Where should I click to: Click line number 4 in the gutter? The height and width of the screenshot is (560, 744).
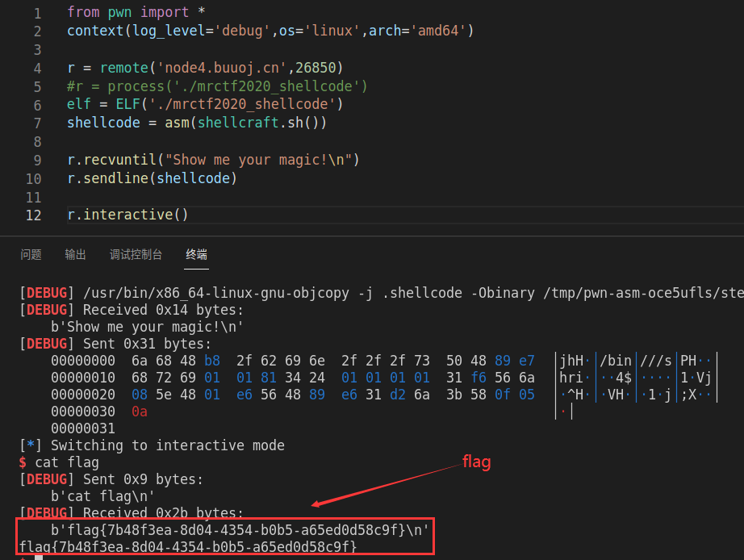click(37, 69)
